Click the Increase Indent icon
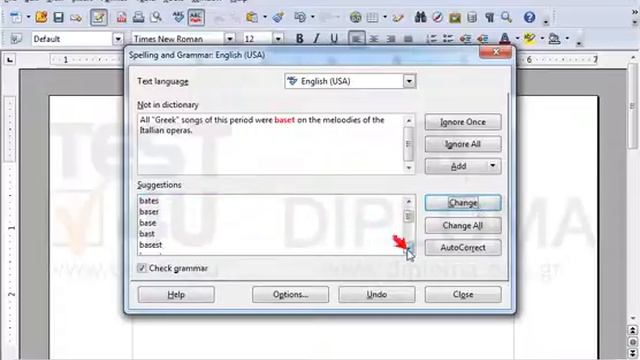 point(482,39)
